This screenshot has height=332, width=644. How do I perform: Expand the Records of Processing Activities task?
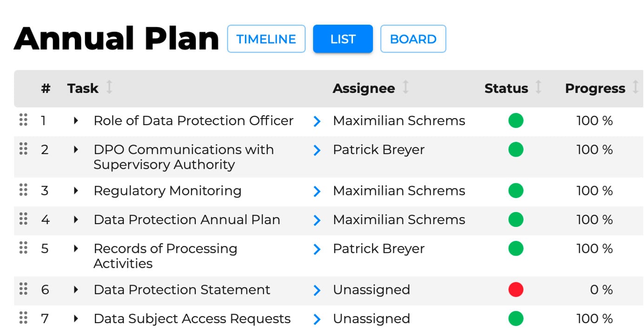[x=76, y=249]
